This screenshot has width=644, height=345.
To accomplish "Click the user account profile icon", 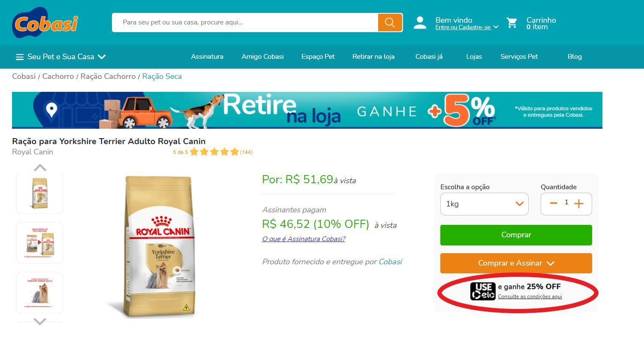I will (x=420, y=23).
